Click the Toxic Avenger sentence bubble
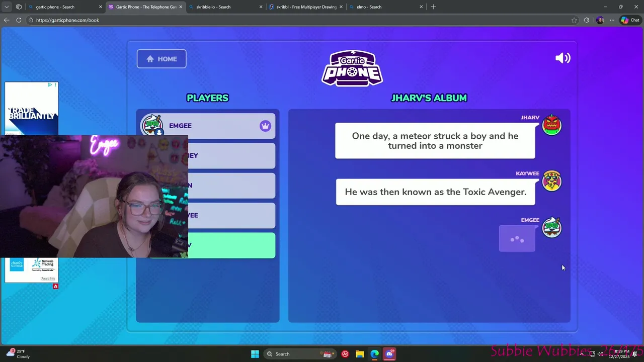 [x=436, y=192]
